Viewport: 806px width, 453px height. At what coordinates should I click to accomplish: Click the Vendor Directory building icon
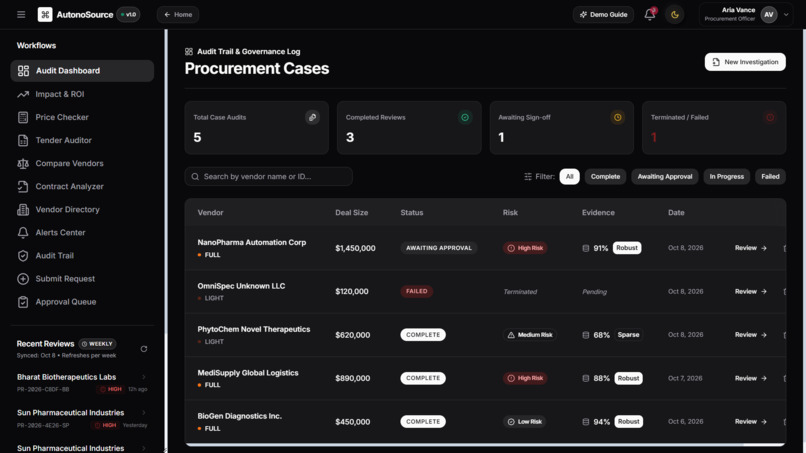pyautogui.click(x=23, y=209)
